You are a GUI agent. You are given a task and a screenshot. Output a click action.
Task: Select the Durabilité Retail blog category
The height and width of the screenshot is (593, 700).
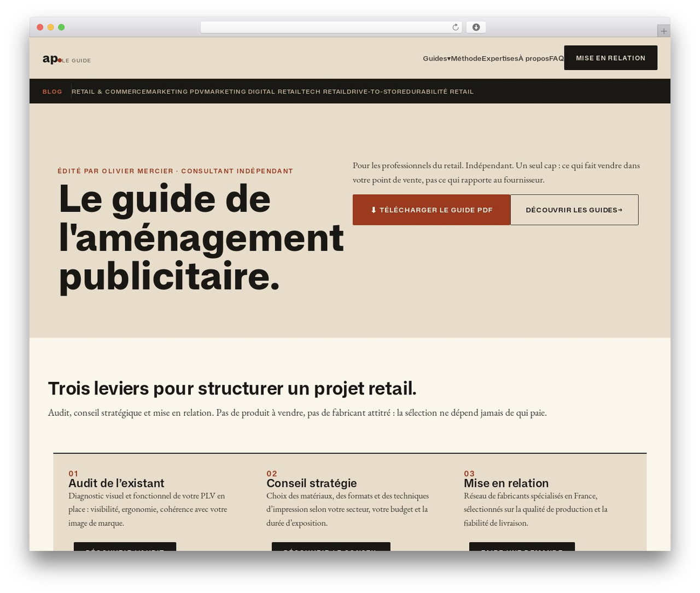(x=439, y=91)
